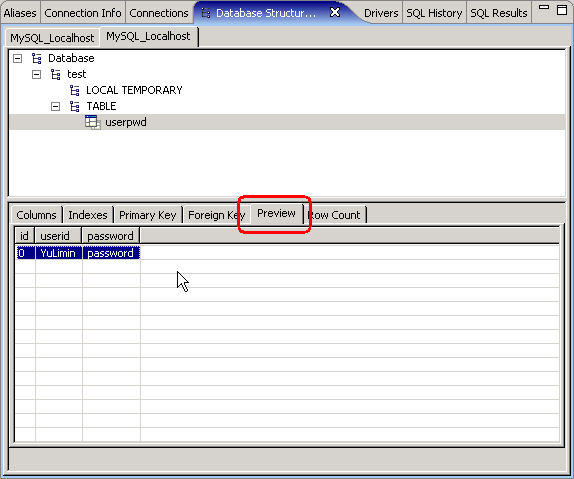Click the userpwd table icon
Image resolution: width=574 pixels, height=479 pixels.
[93, 122]
